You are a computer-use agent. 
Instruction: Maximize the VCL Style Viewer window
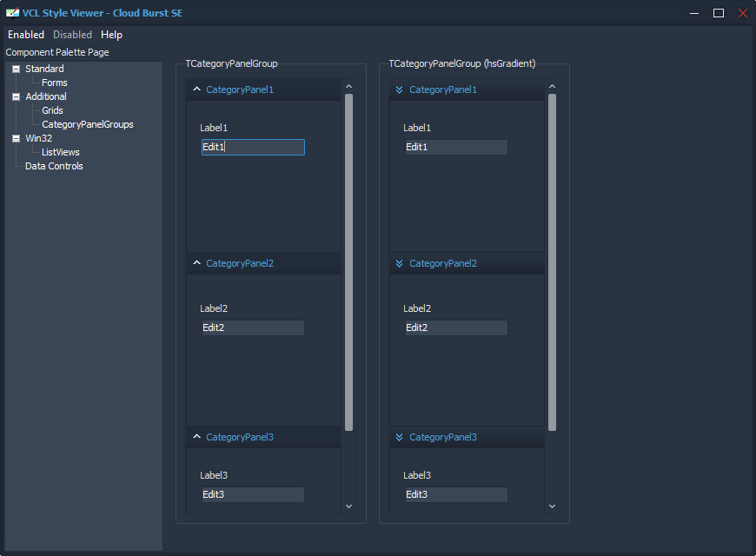(x=719, y=14)
